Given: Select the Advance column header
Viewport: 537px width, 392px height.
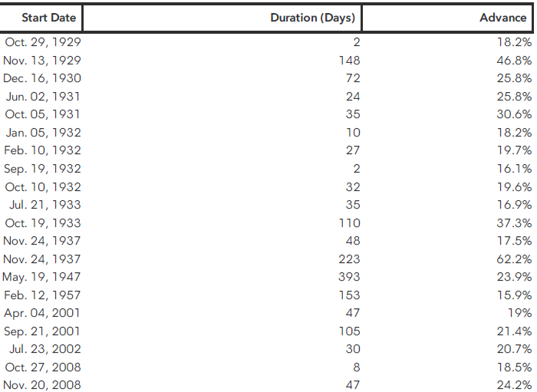Looking at the screenshot, I should pos(502,18).
